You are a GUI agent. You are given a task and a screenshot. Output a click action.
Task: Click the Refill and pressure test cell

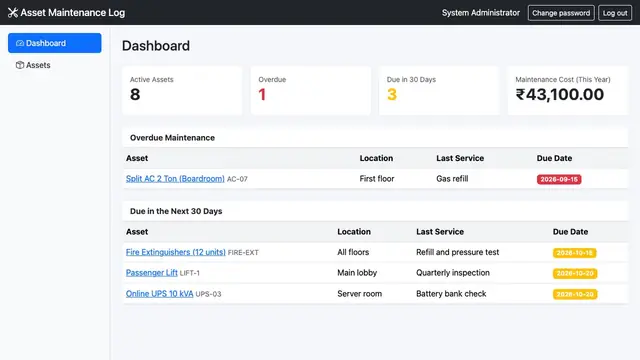(458, 252)
